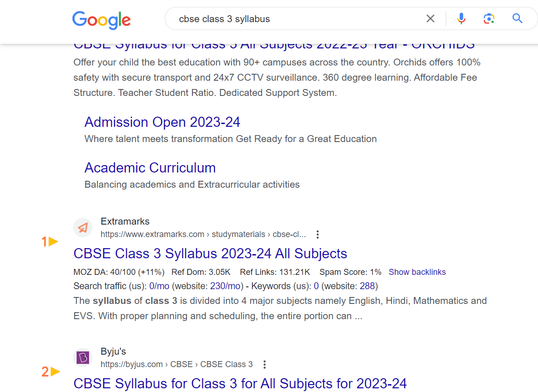Open Academic Curriculum sitelink
The image size is (538, 392).
click(150, 168)
